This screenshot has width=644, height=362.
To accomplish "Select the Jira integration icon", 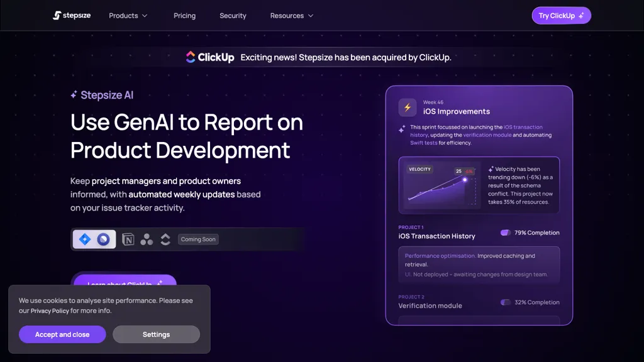I will [x=85, y=239].
